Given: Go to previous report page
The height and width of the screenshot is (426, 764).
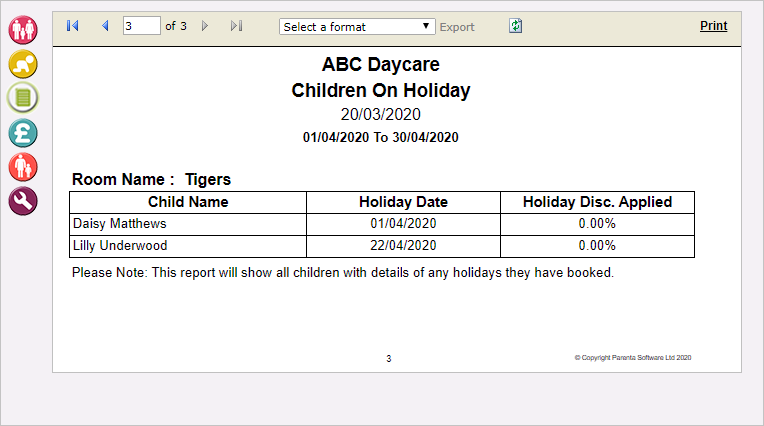Looking at the screenshot, I should (x=105, y=25).
